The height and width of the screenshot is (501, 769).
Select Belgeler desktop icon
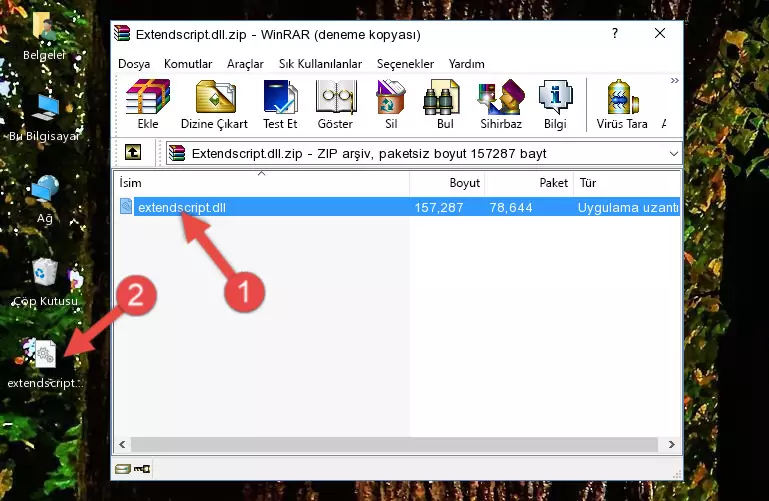(44, 36)
